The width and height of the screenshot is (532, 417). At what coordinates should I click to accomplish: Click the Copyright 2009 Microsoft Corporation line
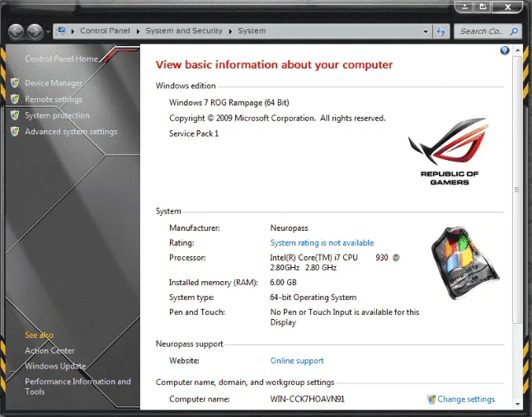pos(277,119)
